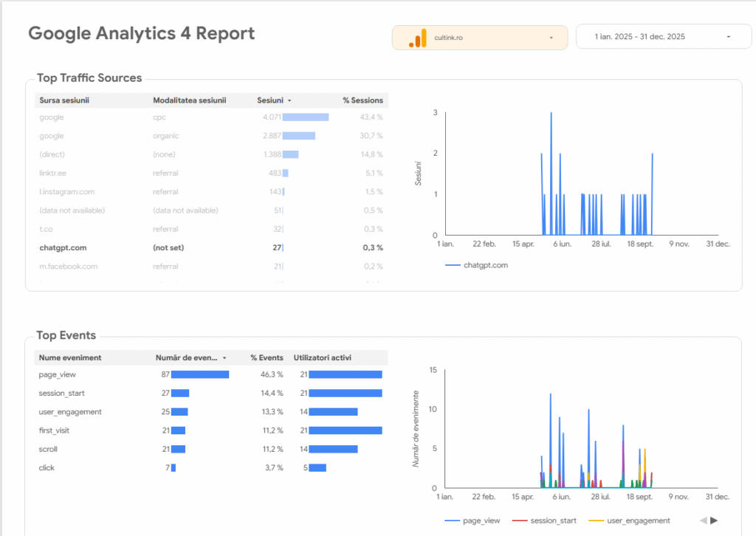Toggle the page_view series via its legend

coord(473,520)
